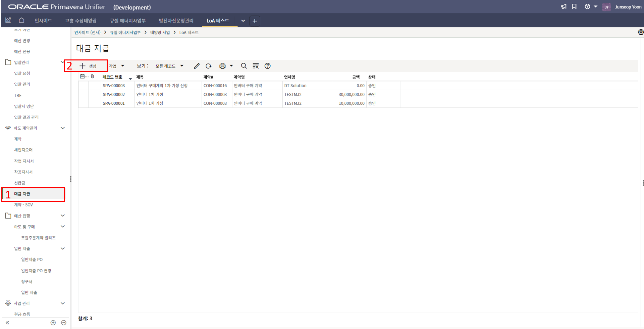This screenshot has width=644, height=329.
Task: Click the 태양광 사업 breadcrumb link
Action: (x=160, y=33)
